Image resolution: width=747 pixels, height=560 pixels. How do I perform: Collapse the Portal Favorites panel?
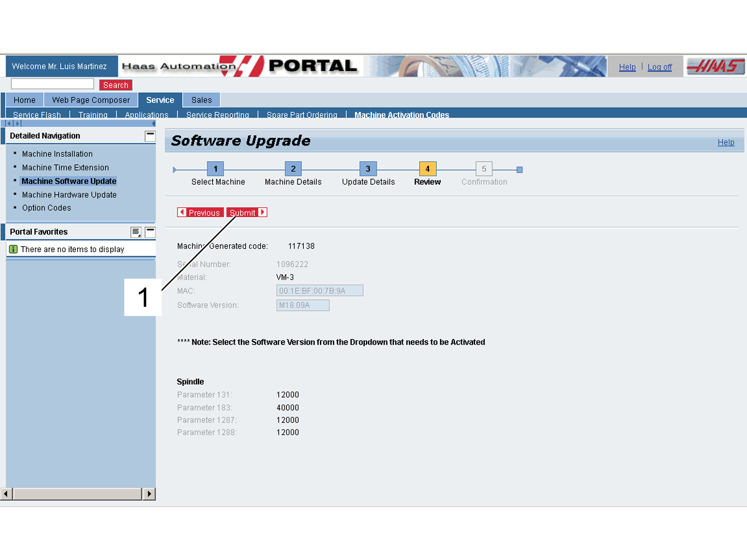point(150,232)
